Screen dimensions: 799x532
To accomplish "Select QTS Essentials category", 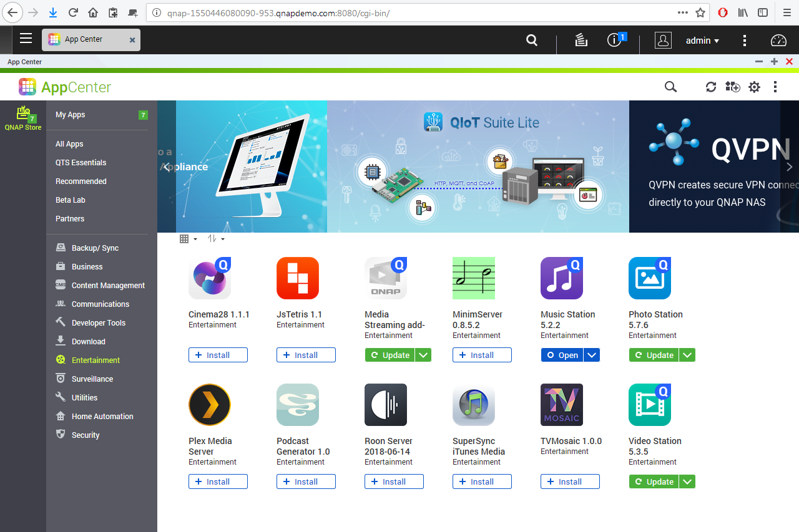I will point(81,163).
